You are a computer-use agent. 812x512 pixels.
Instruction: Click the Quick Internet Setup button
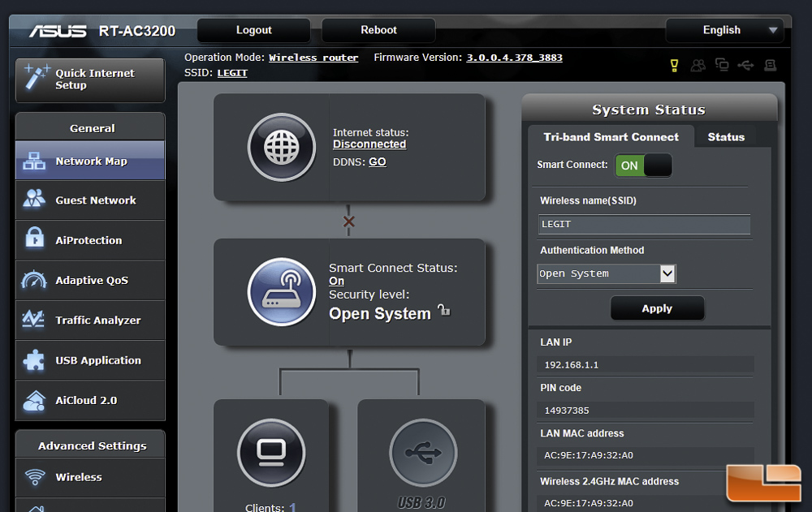90,80
